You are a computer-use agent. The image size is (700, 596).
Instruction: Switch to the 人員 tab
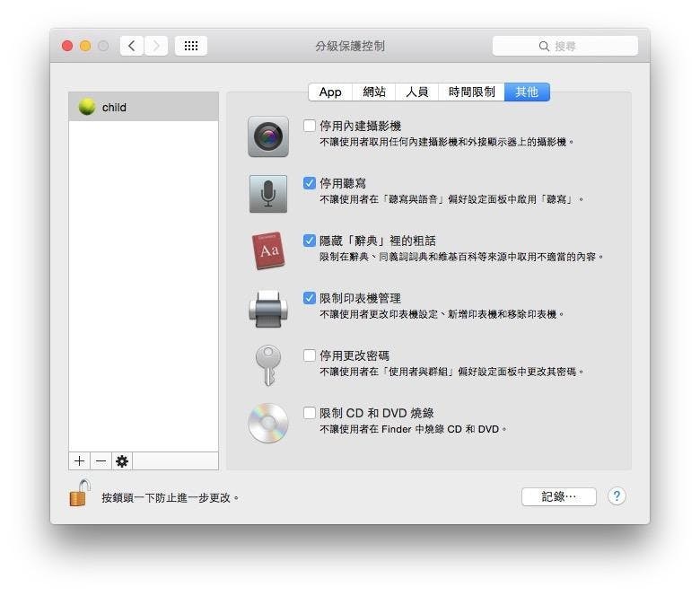(417, 92)
